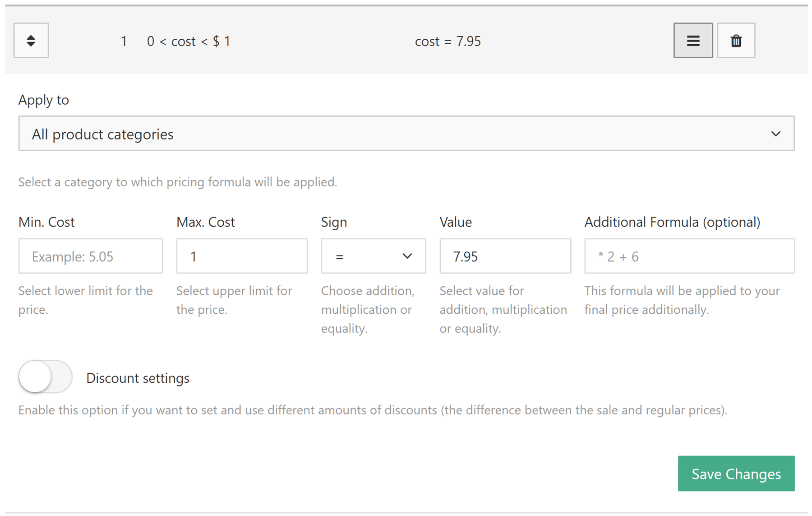The width and height of the screenshot is (812, 516).
Task: Delete the pricing rule with trash icon
Action: (x=735, y=41)
